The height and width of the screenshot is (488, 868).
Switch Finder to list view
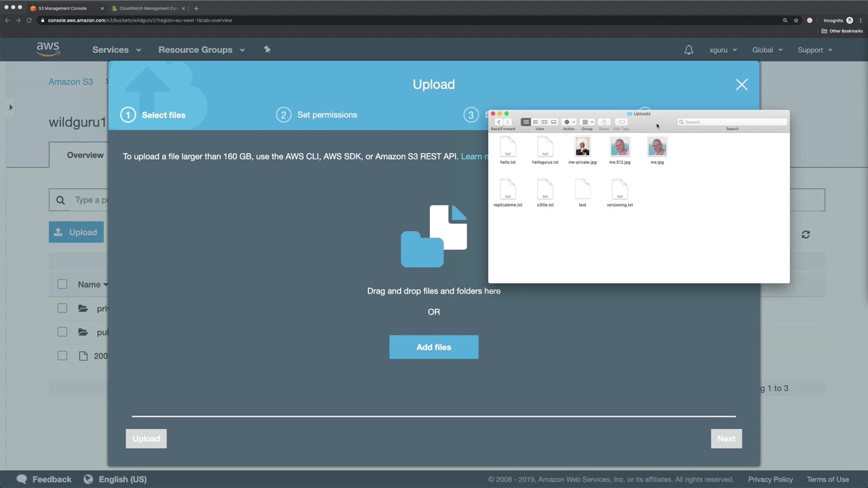[535, 122]
